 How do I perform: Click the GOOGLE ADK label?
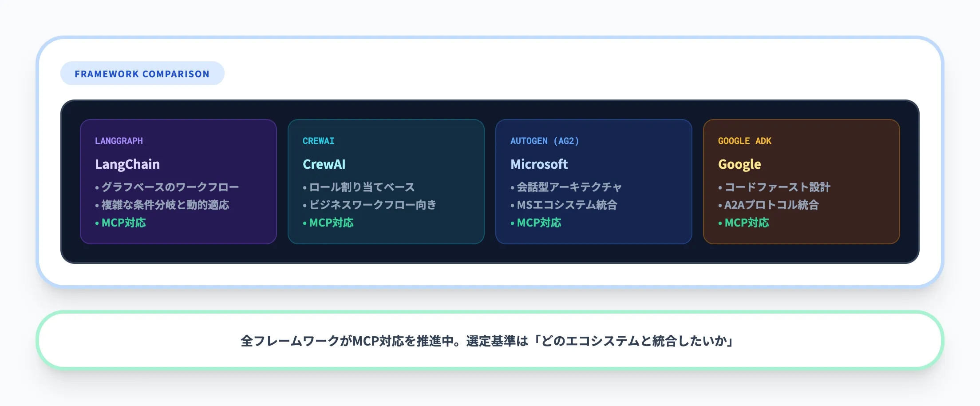click(x=745, y=141)
